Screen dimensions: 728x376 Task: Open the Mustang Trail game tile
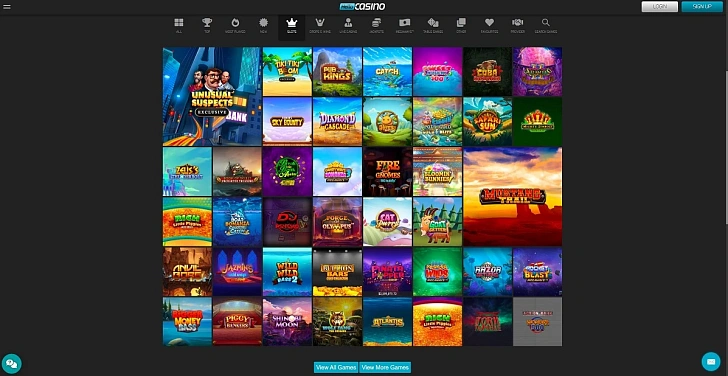coord(513,197)
